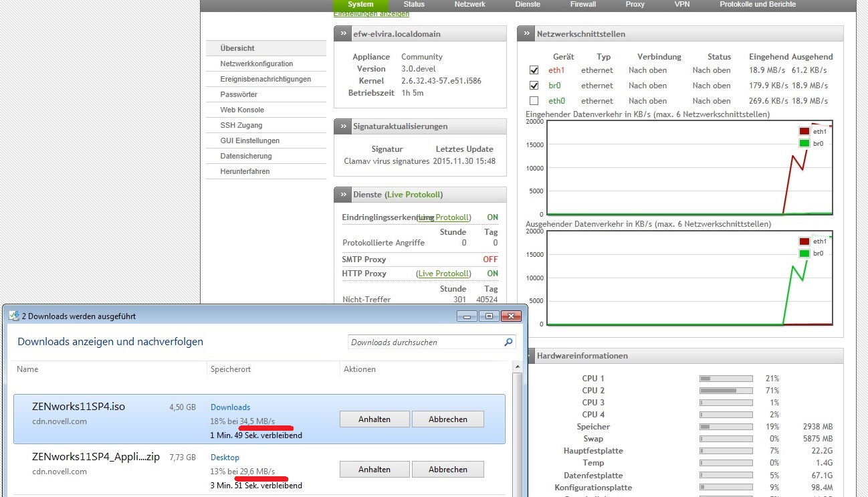Image resolution: width=868 pixels, height=497 pixels.
Task: Open Desktop location link for the zip
Action: point(225,458)
